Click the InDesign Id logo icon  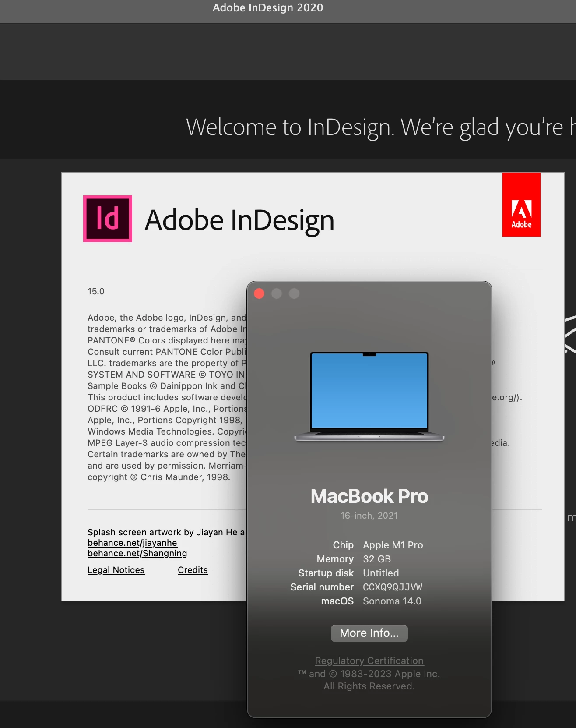[x=108, y=219]
